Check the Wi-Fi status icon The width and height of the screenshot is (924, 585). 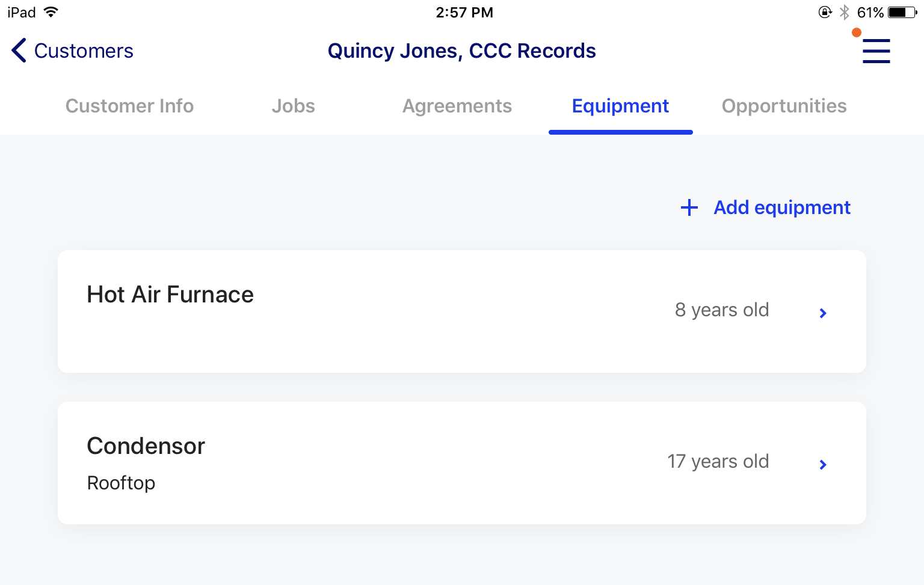point(51,12)
